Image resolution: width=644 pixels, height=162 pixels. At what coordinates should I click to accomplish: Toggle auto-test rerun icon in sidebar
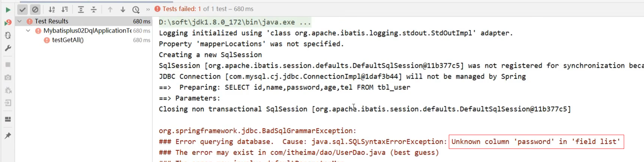click(x=8, y=36)
